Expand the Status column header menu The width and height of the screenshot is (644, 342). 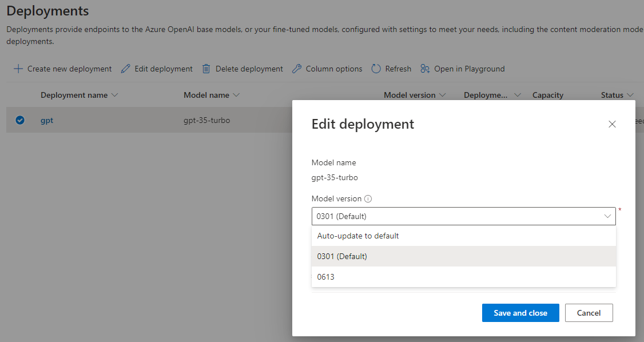630,95
